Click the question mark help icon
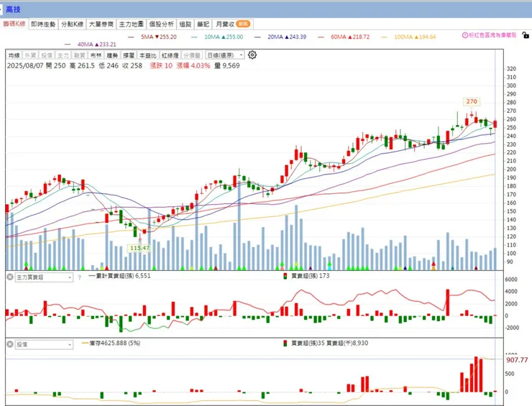The image size is (532, 406). [x=79, y=277]
